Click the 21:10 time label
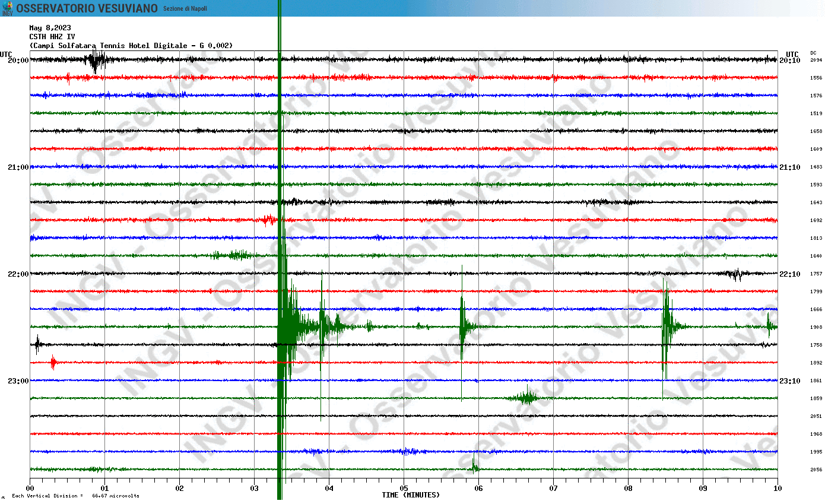This screenshot has height=504, width=825. 790,167
